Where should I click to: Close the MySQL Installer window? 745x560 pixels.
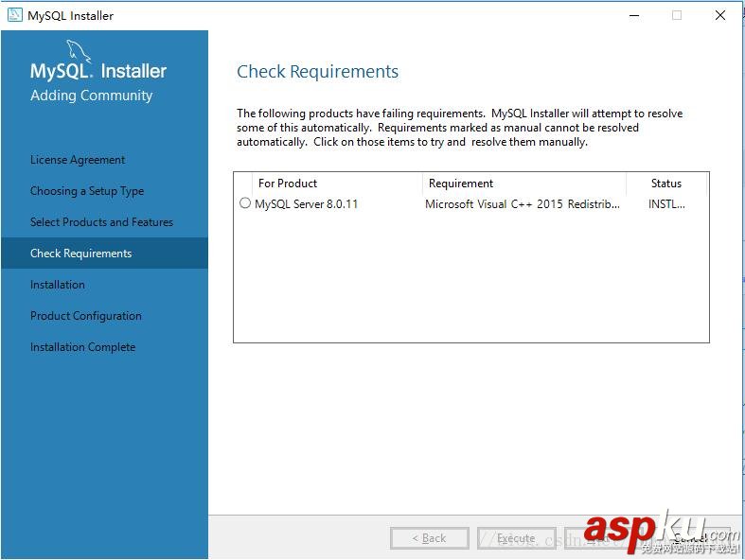tap(720, 15)
